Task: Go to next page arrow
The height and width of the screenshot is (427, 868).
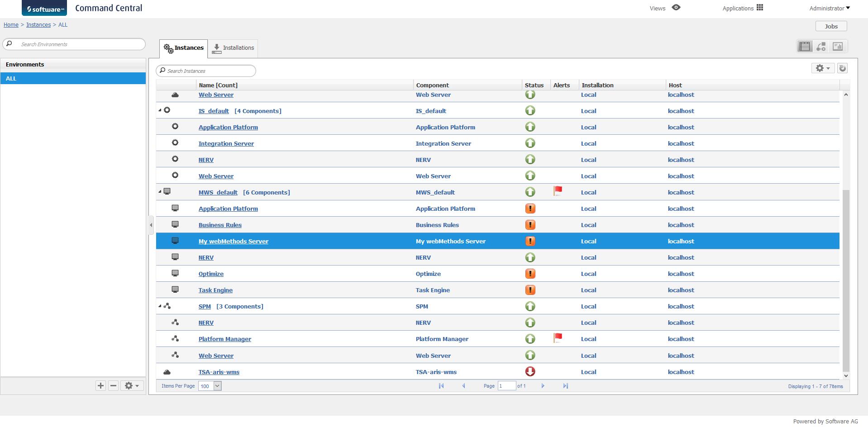Action: click(x=543, y=386)
